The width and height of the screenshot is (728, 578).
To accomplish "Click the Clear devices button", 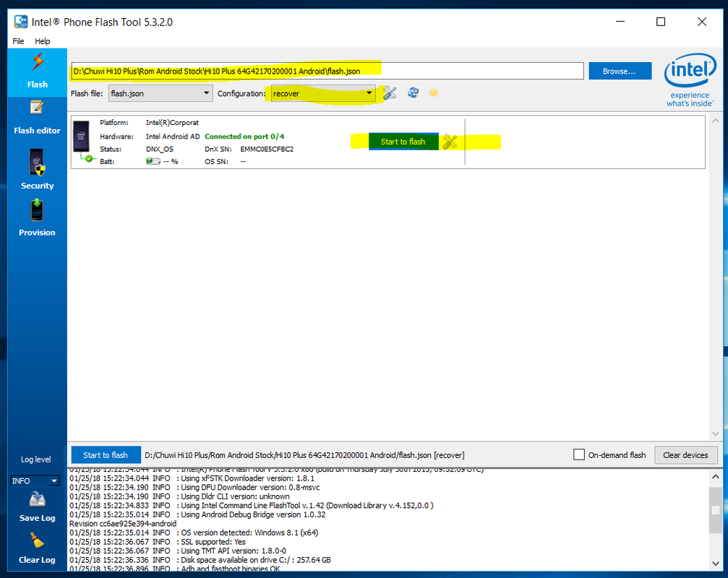I will [x=685, y=455].
